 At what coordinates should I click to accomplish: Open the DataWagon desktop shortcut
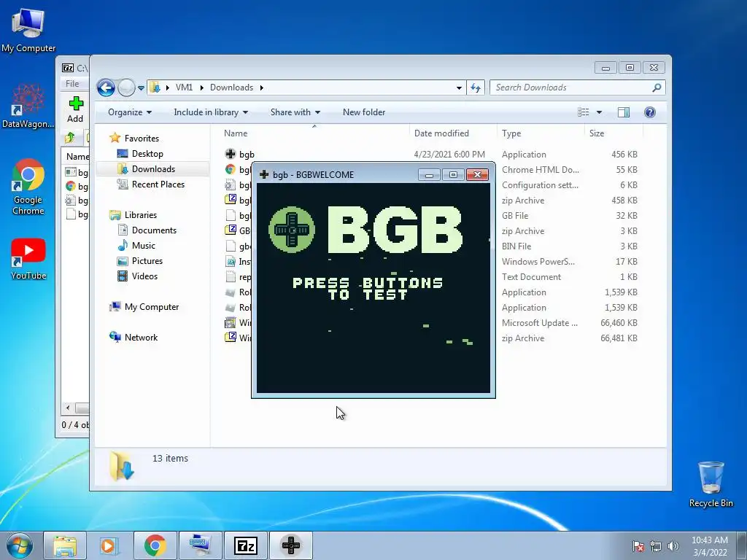28,106
